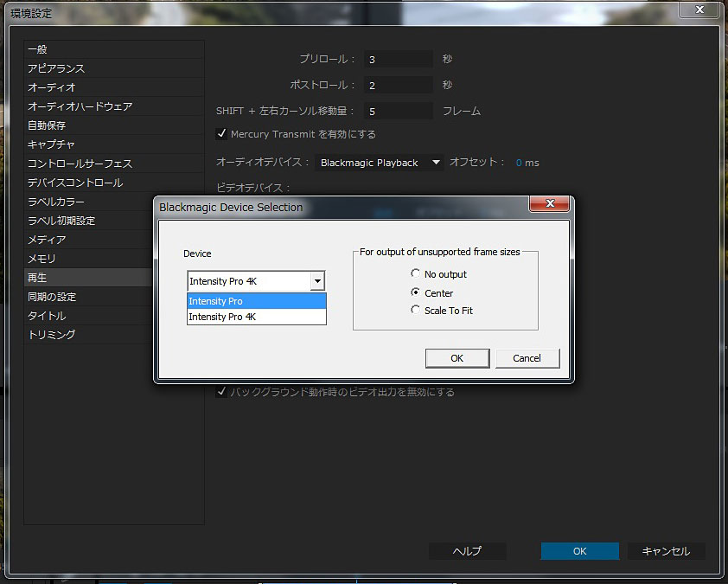This screenshot has height=584, width=728.
Task: Open the キャプチャ preferences category
Action: 114,144
